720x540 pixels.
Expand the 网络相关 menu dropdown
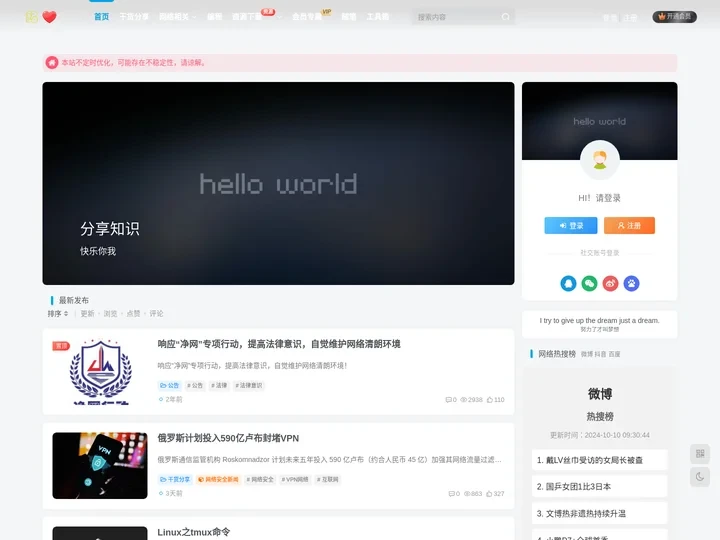click(x=178, y=17)
